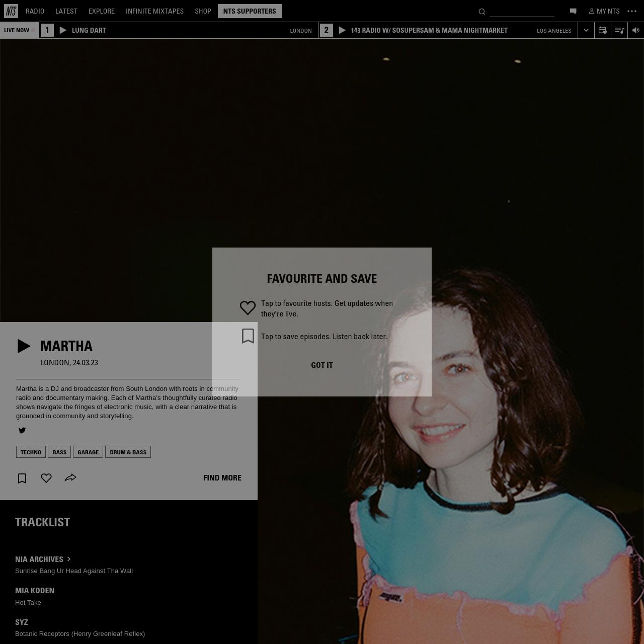Viewport: 644px width, 644px height.
Task: Play live channel 1 Lung Dart
Action: coord(63,30)
